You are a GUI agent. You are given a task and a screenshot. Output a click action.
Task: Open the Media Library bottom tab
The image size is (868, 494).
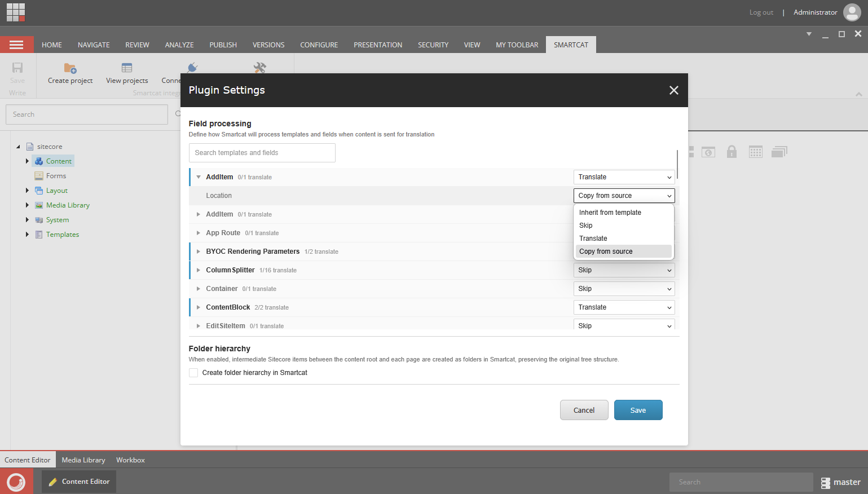83,460
